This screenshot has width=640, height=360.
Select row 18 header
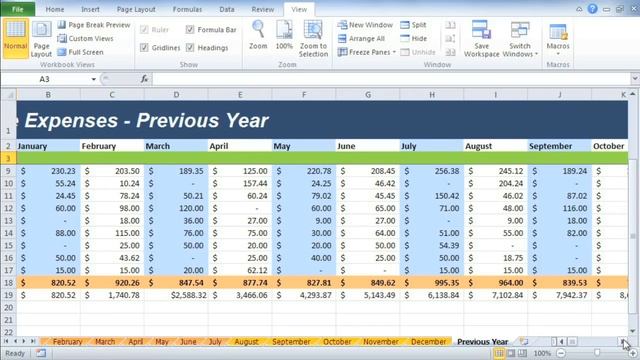pyautogui.click(x=8, y=282)
